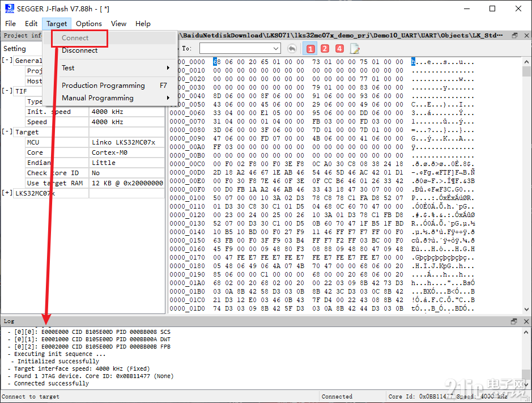Click the 'Executing init sequence' log line
The image size is (532, 403).
pos(59,354)
